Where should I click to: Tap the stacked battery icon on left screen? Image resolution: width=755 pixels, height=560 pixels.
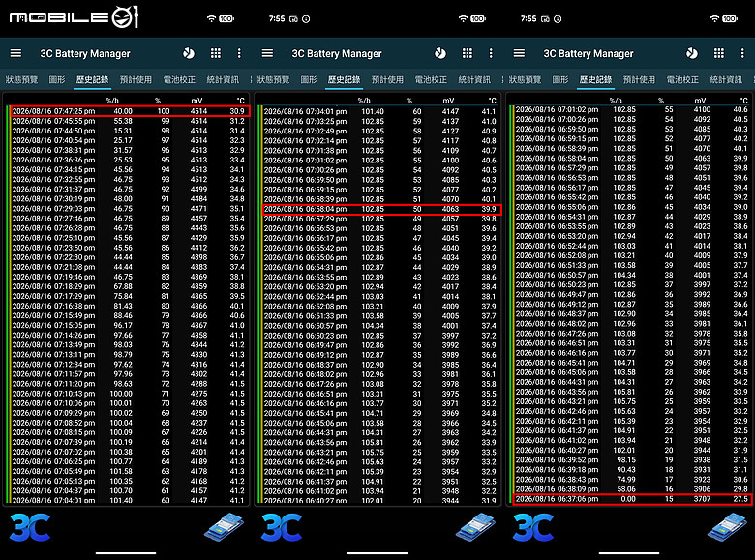click(x=224, y=527)
